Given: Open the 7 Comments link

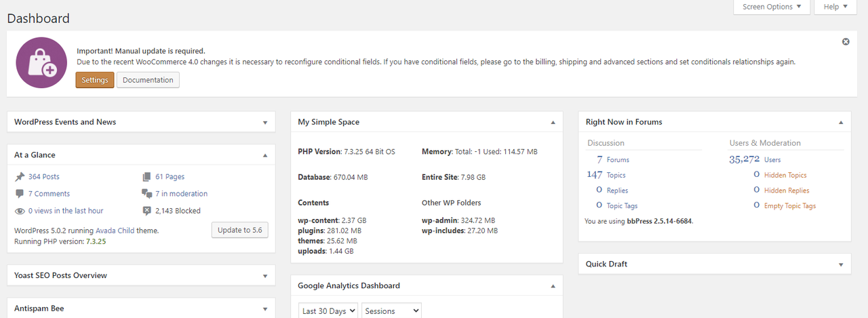Looking at the screenshot, I should click(x=49, y=193).
